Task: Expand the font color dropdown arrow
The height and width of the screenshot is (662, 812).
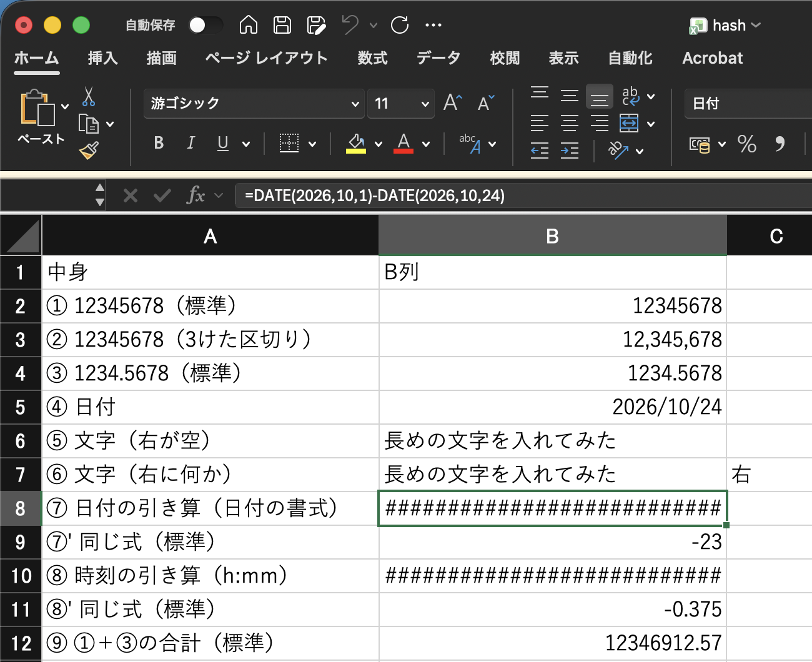Action: coord(426,144)
